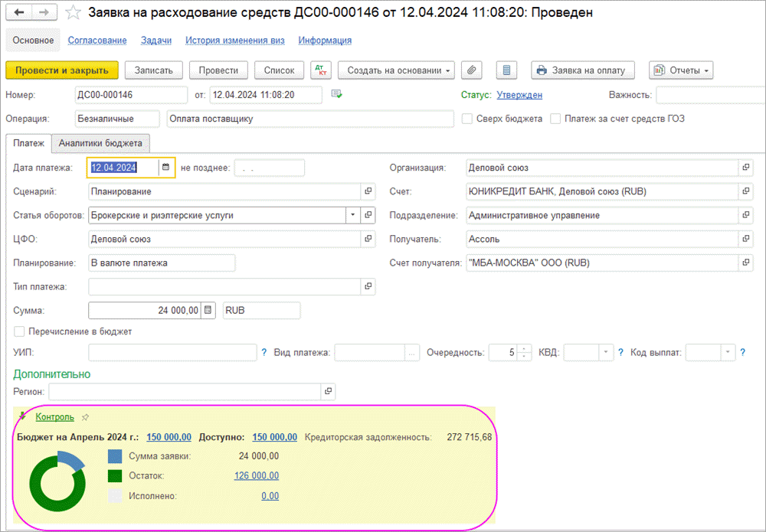Click the Дт/Кт postings icon

320,70
